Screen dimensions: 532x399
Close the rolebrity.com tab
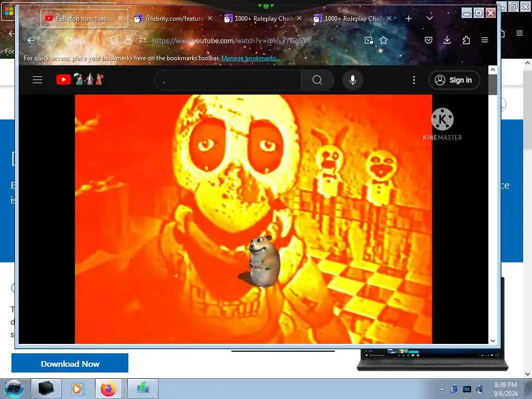click(x=210, y=18)
